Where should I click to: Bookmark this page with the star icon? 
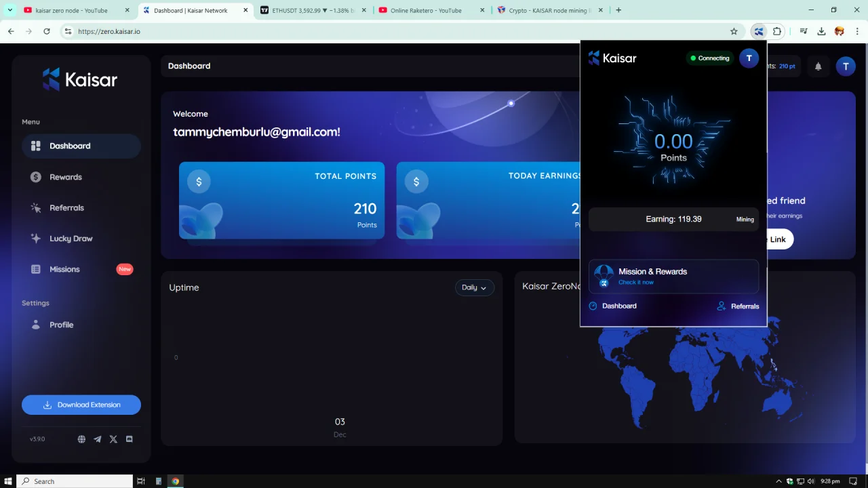coord(734,31)
